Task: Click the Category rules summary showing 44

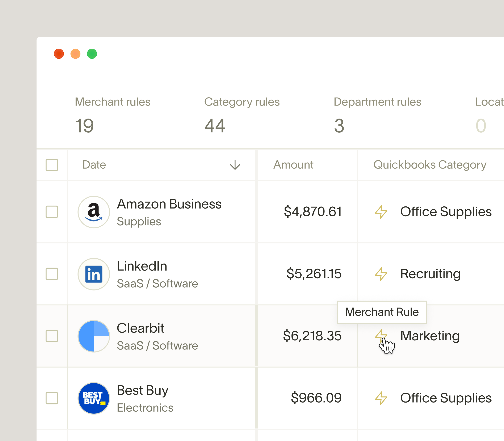Action: pos(242,114)
